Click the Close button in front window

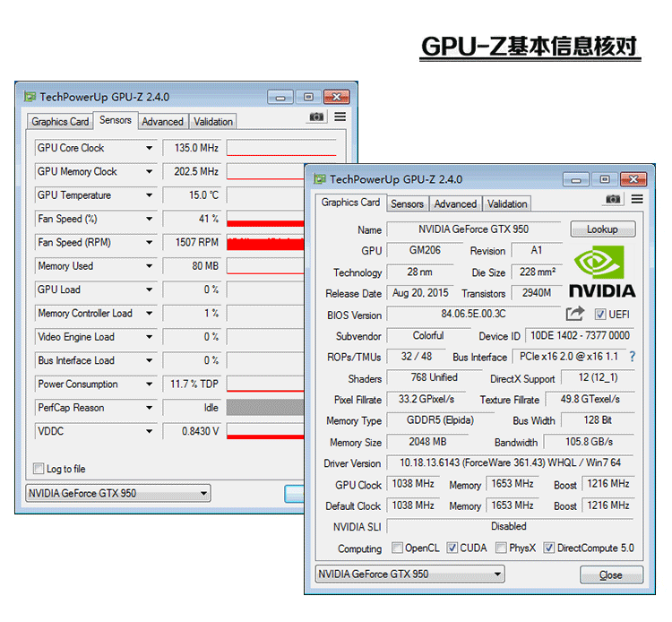click(x=611, y=574)
